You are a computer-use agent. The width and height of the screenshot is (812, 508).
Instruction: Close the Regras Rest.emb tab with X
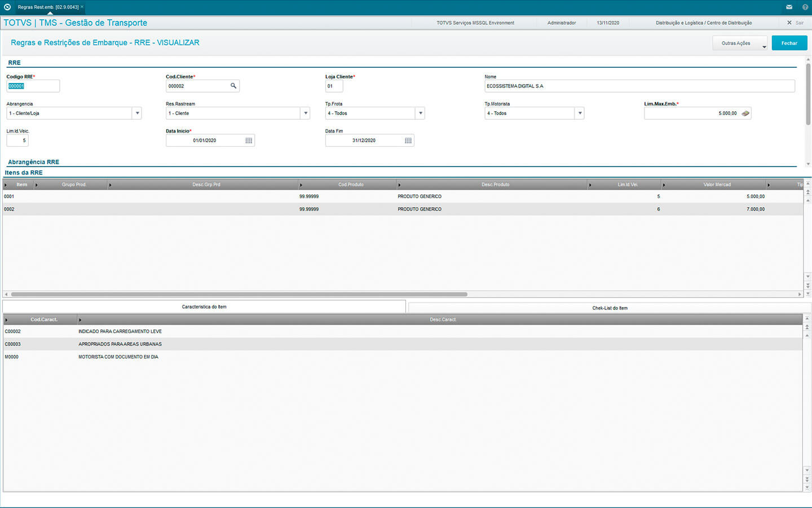point(82,7)
